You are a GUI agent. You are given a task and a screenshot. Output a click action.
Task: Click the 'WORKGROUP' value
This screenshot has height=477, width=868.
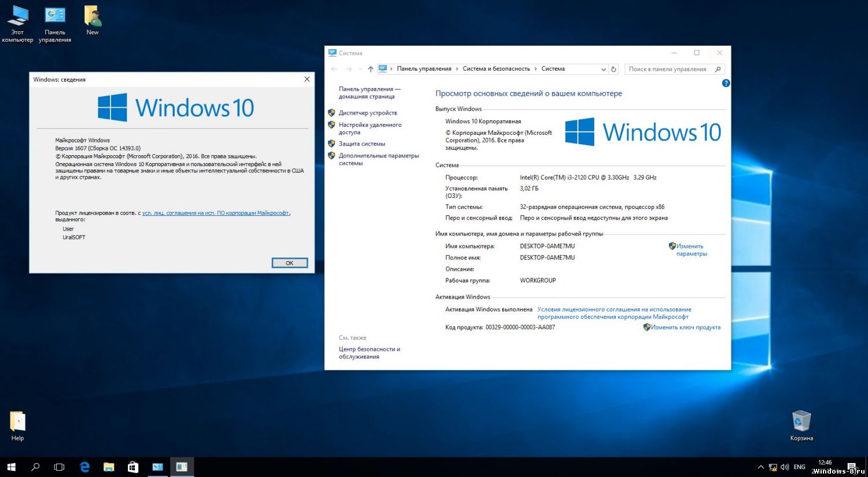tap(538, 280)
